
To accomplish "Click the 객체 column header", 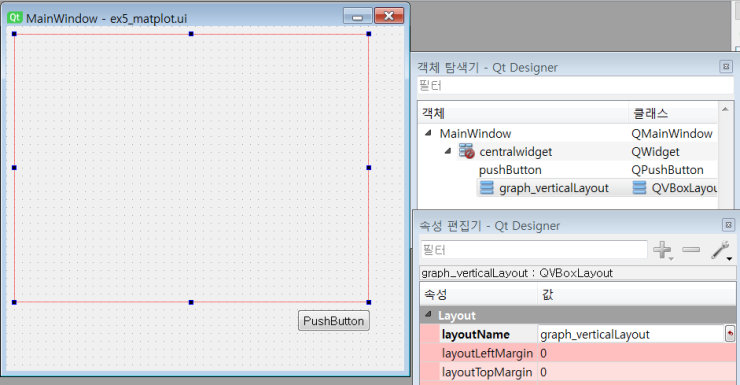I will pyautogui.click(x=523, y=113).
